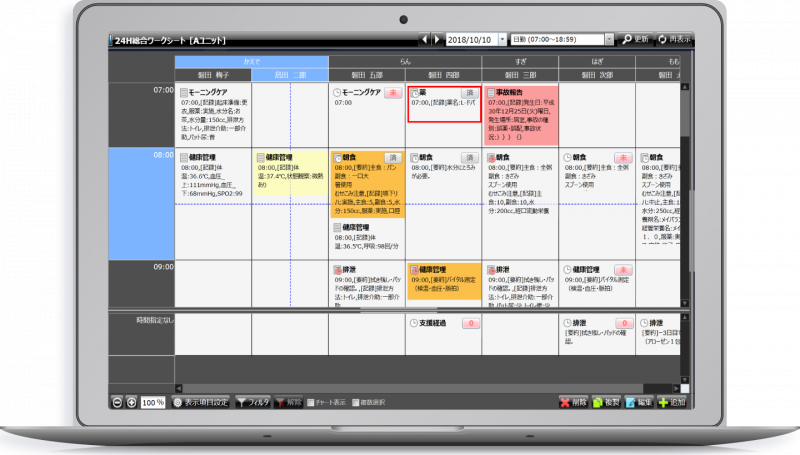Viewport: 800px width, 455px height.
Task: Click the 削除 delete red X button
Action: 573,402
